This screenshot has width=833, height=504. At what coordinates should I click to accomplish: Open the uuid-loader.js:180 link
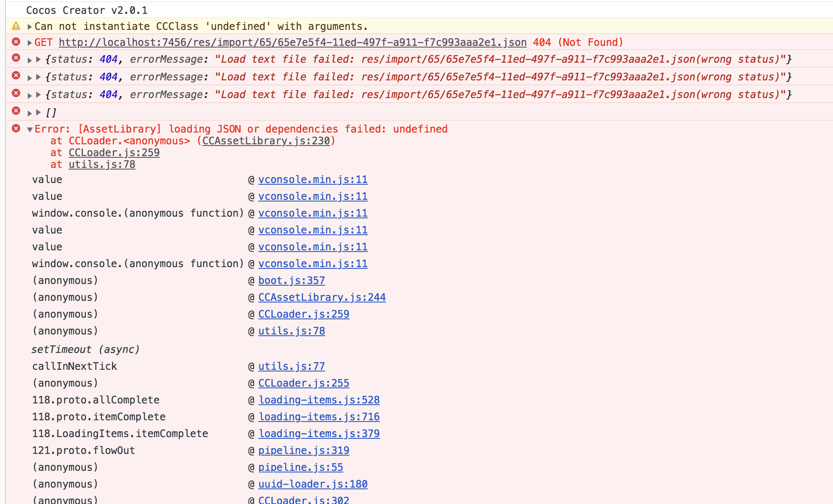click(313, 484)
